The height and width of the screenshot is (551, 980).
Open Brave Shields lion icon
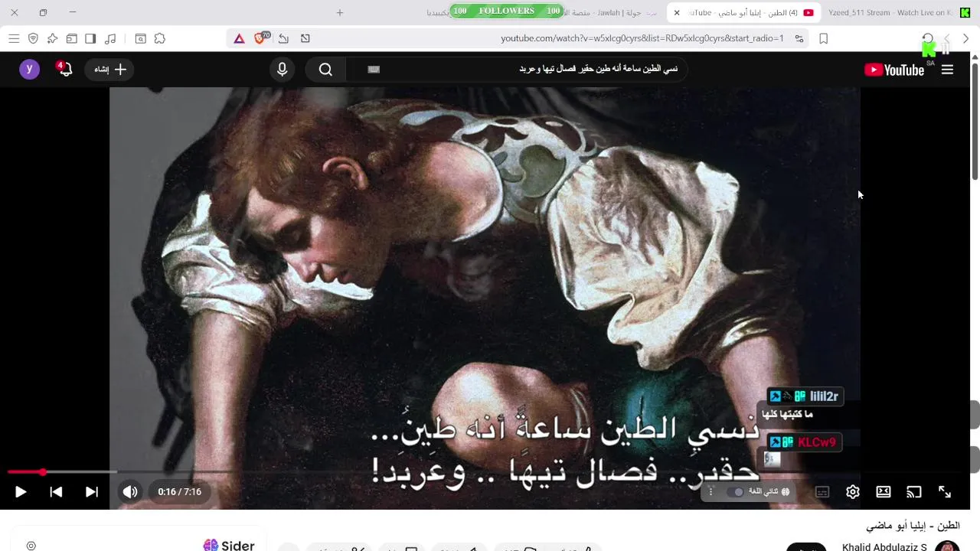tap(262, 38)
